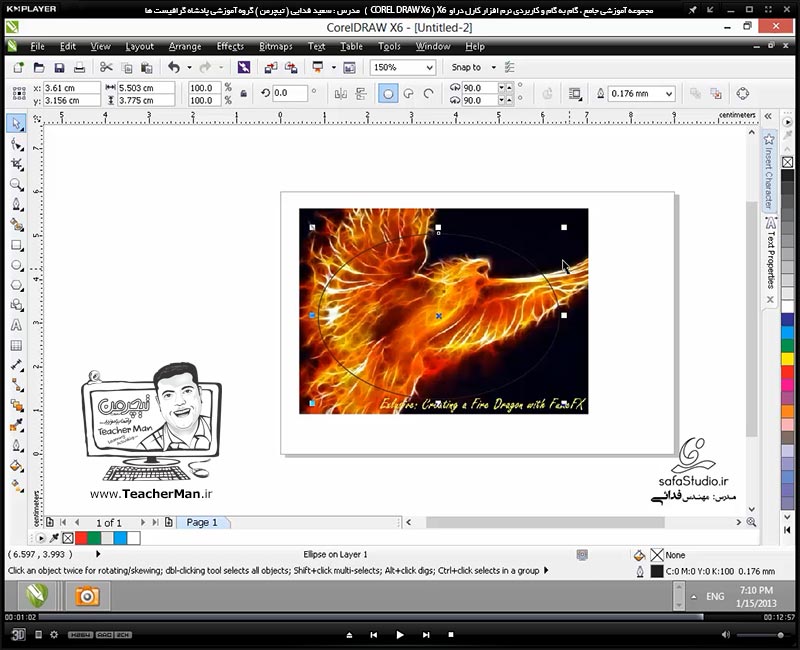800x650 pixels.
Task: Open the Arrange menu
Action: point(185,46)
